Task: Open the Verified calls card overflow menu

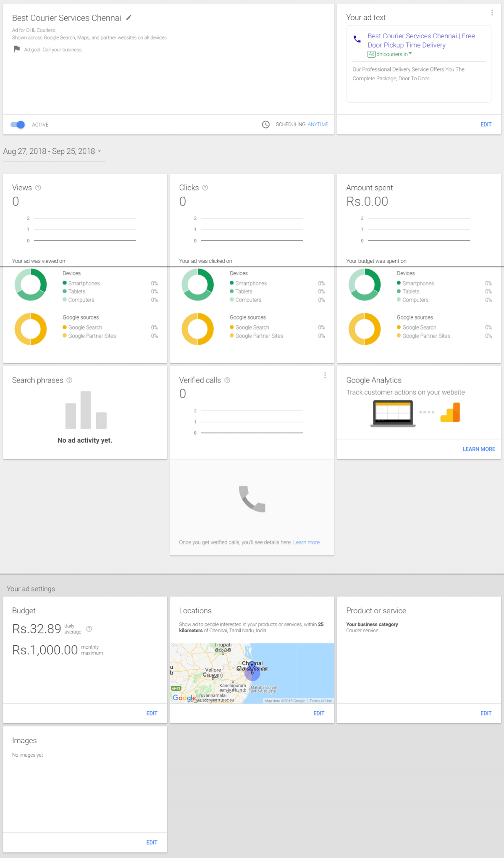Action: pos(325,375)
